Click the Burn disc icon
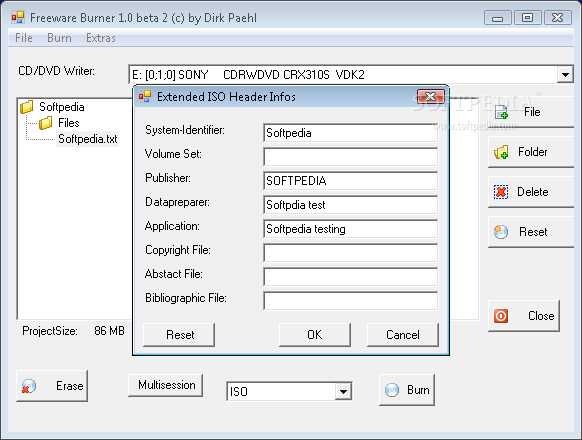The height and width of the screenshot is (440, 582). (392, 390)
